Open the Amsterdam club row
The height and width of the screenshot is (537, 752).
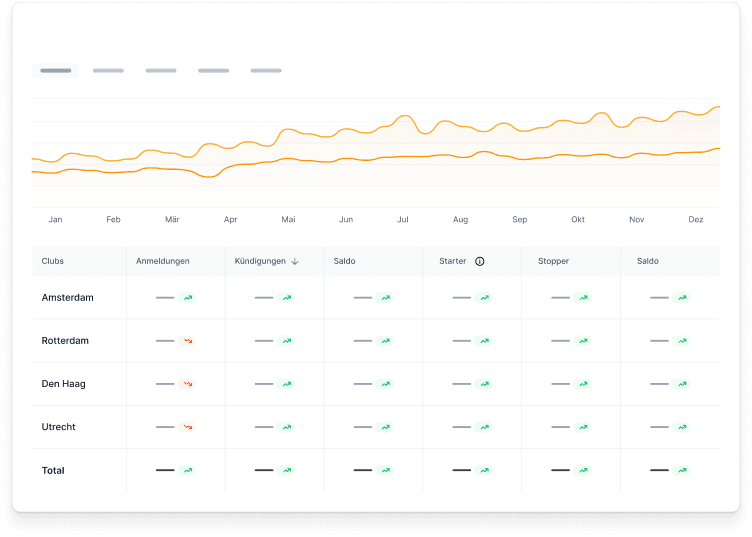coord(66,298)
